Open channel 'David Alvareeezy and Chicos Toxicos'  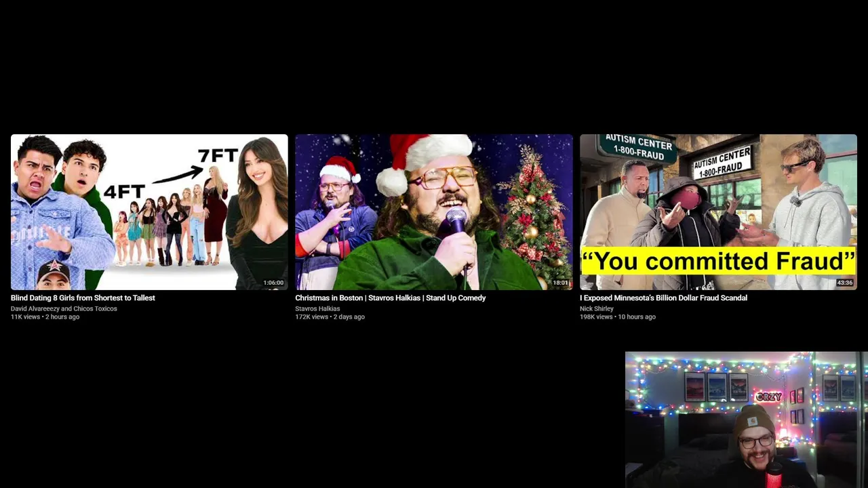click(64, 308)
